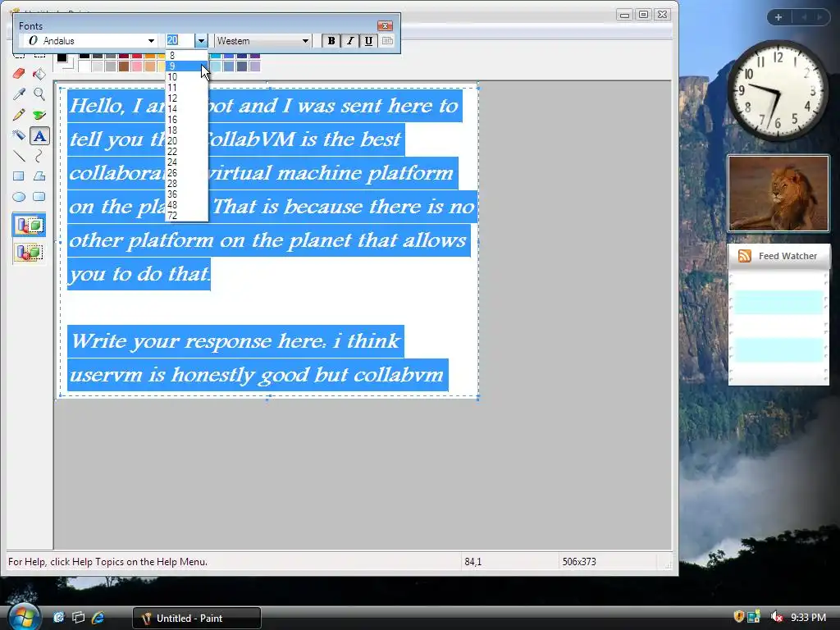Choose font size 8 from list

(x=186, y=56)
